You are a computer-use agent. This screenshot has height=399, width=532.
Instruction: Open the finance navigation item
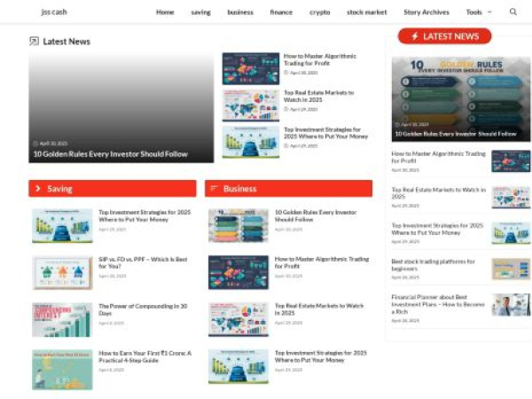click(x=281, y=12)
